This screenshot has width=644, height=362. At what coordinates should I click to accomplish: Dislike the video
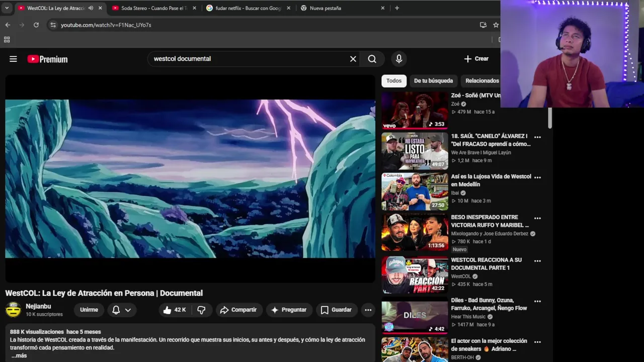pos(201,310)
